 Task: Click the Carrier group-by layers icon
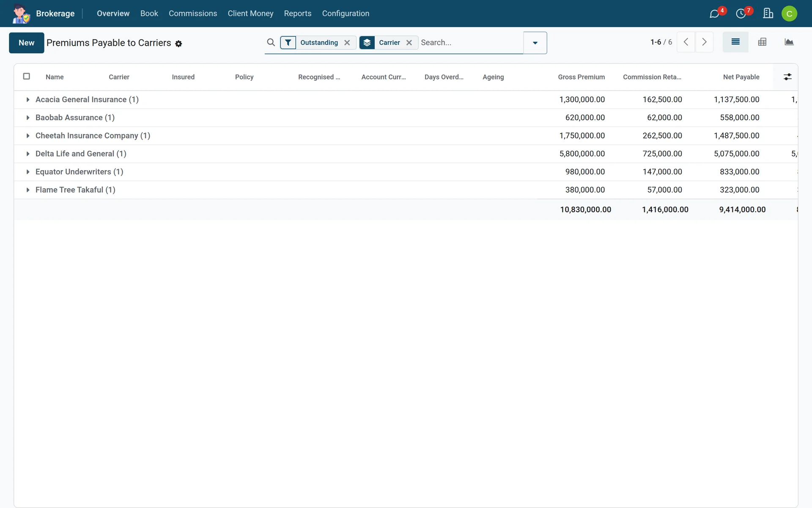pos(367,42)
